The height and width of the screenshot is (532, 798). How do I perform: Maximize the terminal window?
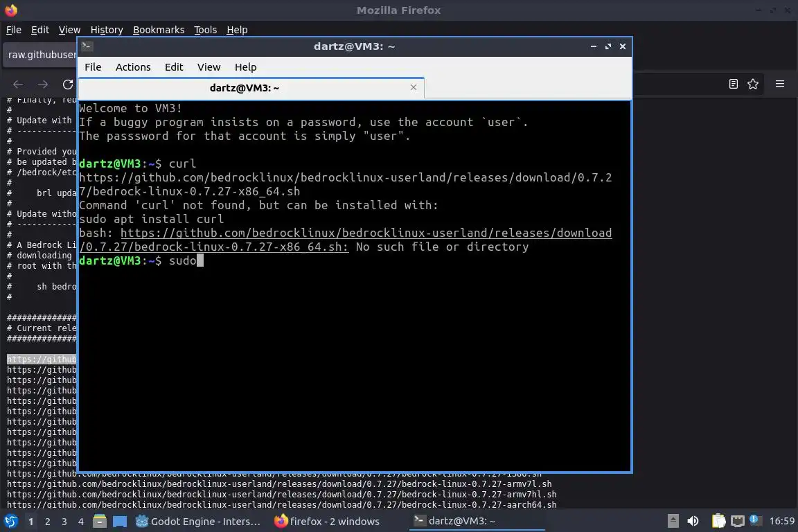tap(608, 46)
